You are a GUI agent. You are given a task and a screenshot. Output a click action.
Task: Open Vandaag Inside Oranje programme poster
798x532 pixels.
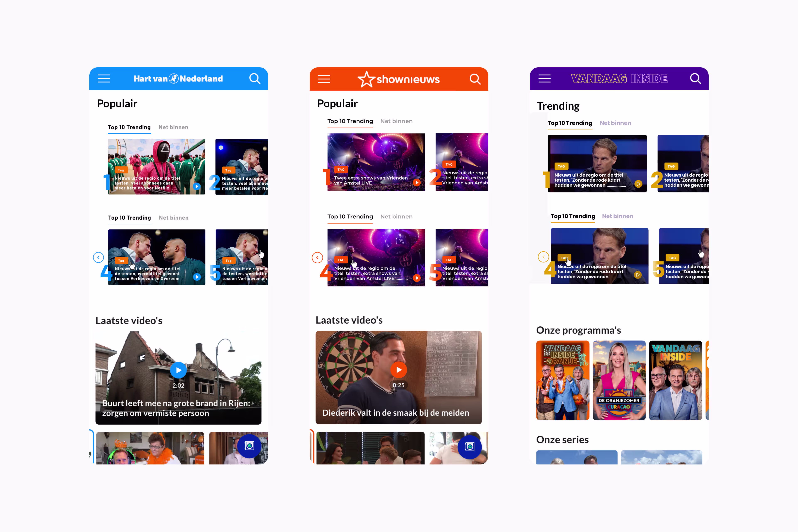click(x=563, y=380)
